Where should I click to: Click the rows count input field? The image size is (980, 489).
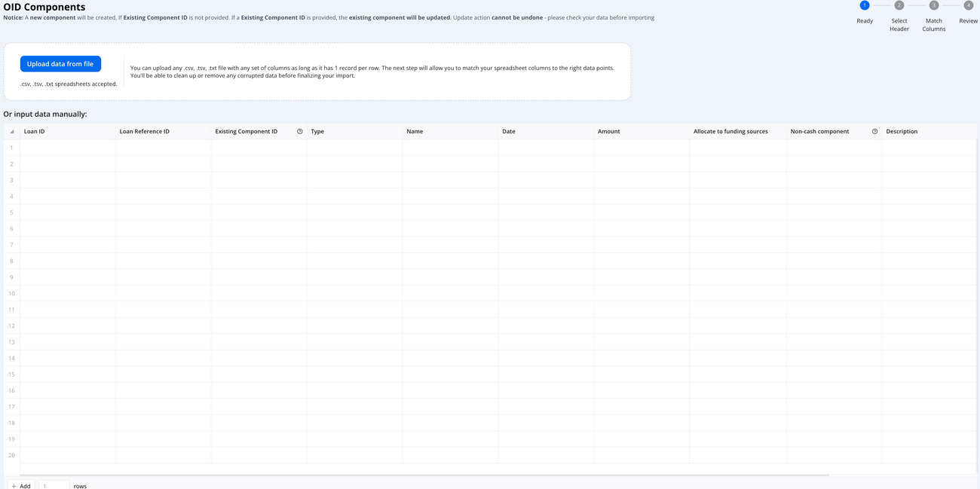[x=54, y=485]
